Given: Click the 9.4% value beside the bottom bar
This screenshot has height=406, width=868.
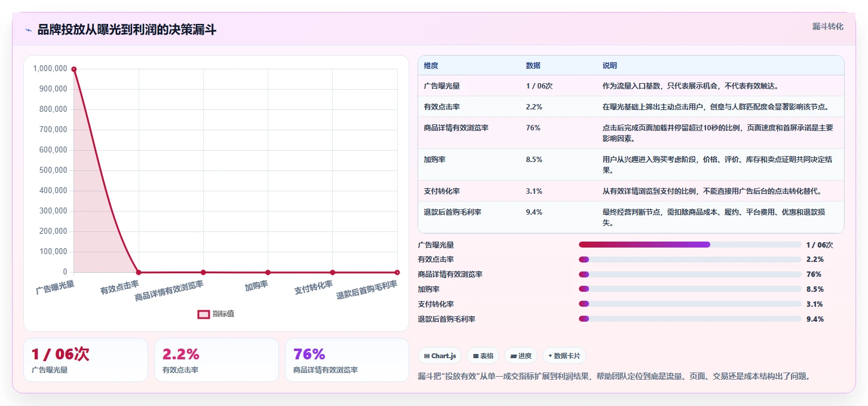Looking at the screenshot, I should coord(815,319).
